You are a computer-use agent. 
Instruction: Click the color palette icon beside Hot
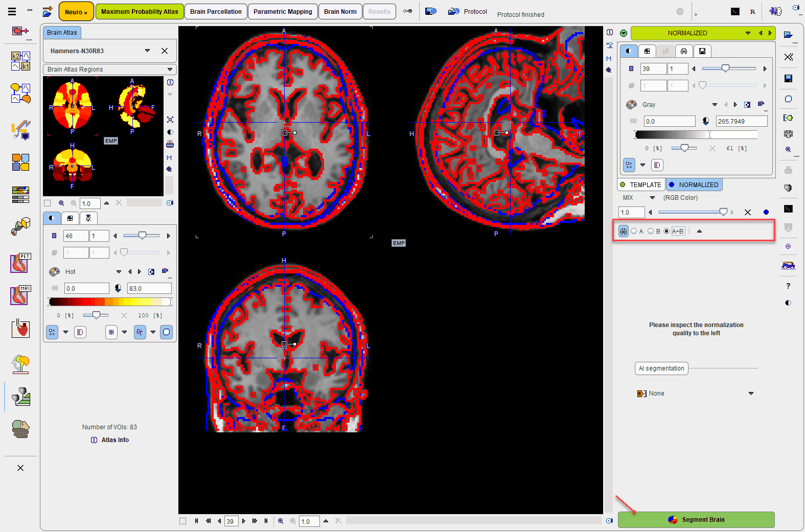(54, 271)
